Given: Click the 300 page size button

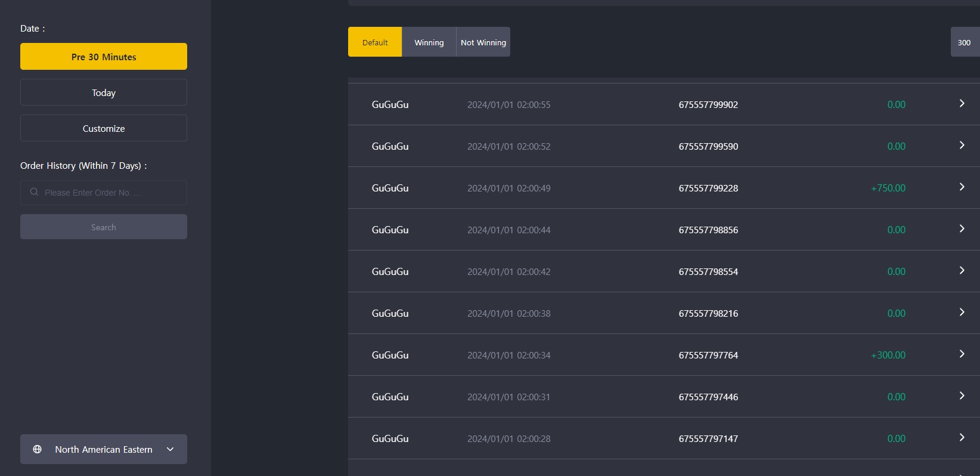Looking at the screenshot, I should pos(965,42).
